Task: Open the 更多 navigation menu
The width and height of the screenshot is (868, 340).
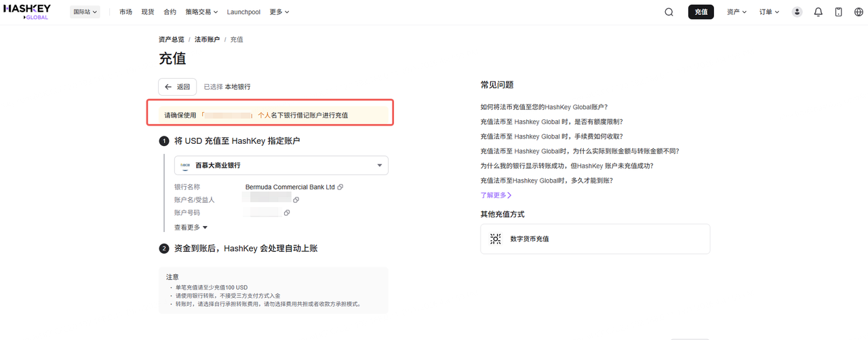Action: click(x=279, y=12)
